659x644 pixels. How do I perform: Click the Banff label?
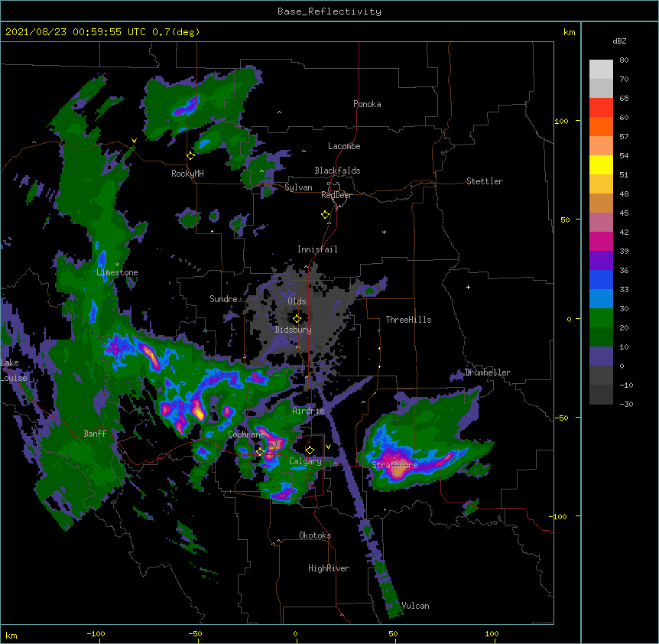click(x=95, y=434)
